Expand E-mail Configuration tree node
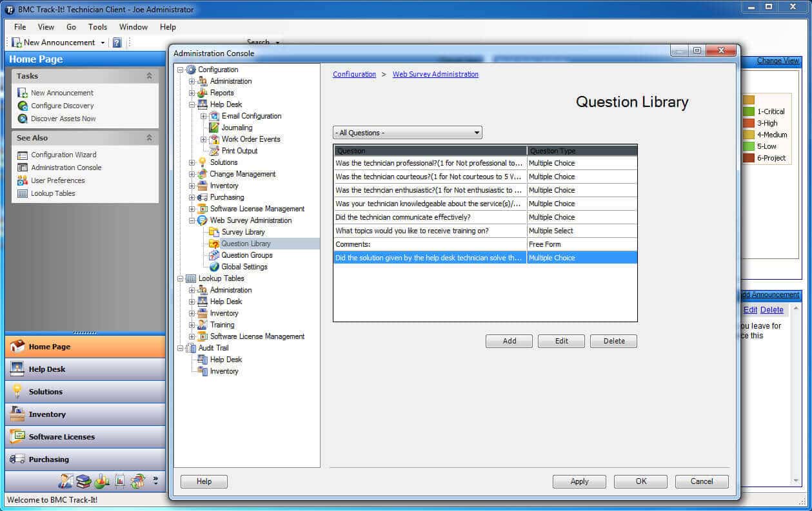The width and height of the screenshot is (812, 511). pos(203,116)
